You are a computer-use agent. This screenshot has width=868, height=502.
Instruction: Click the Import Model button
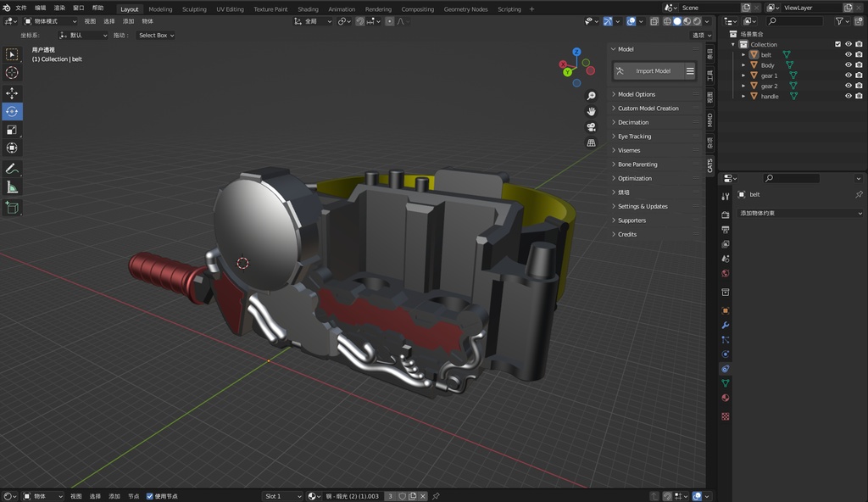[x=654, y=70]
